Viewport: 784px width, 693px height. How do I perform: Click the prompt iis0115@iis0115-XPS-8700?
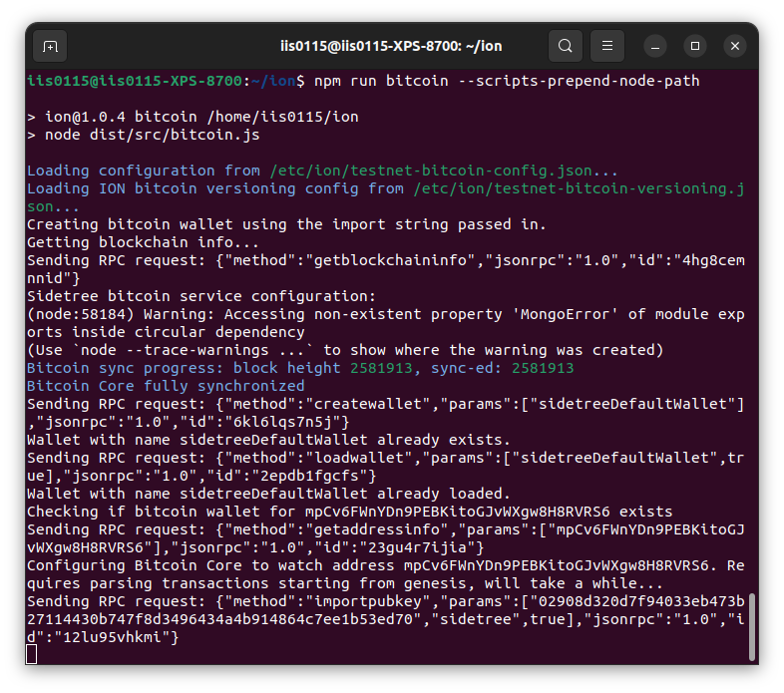[135, 81]
